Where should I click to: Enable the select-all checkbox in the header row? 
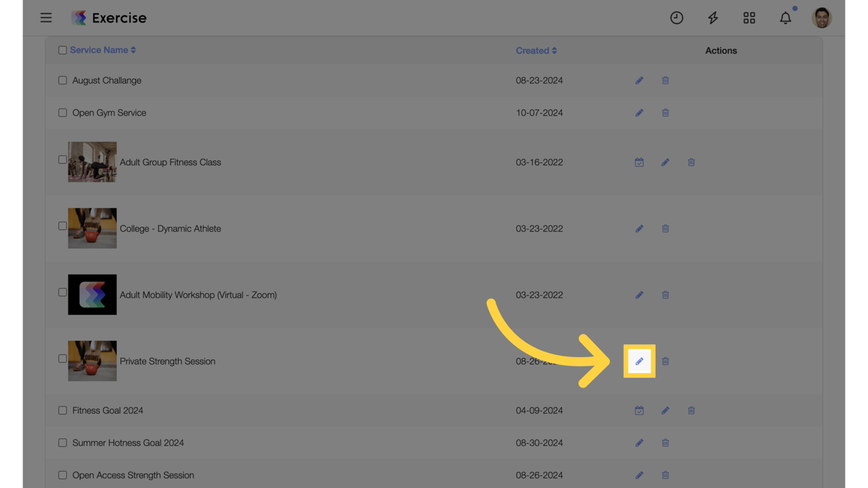click(x=62, y=50)
